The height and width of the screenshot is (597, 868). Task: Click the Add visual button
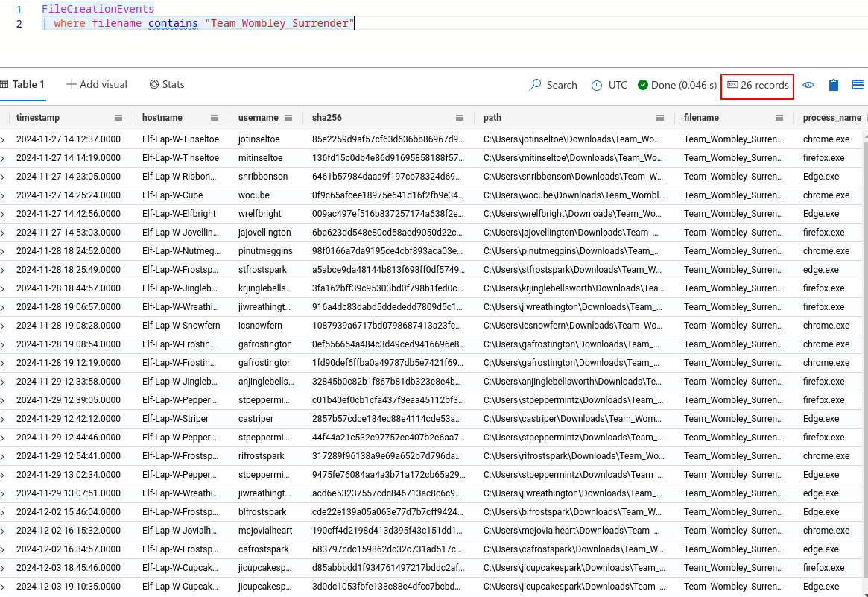point(97,85)
